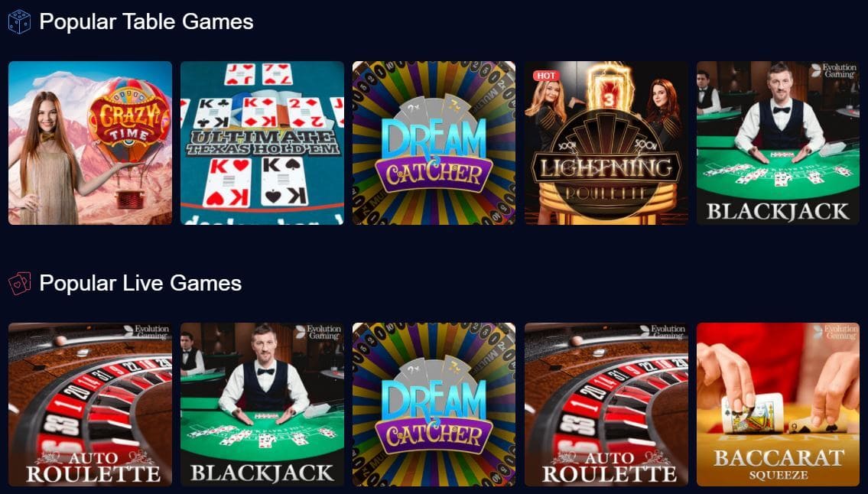This screenshot has width=868, height=494.
Task: Click Evolution Gaming logo on table games Blackjack
Action: 833,71
